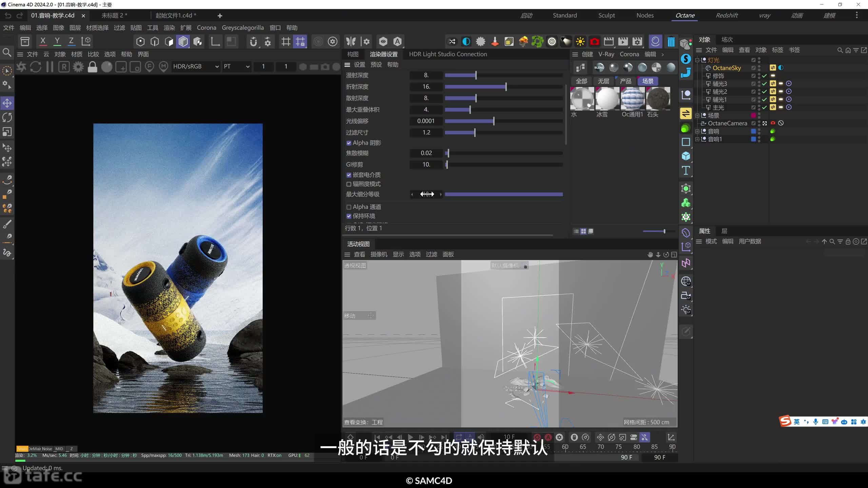This screenshot has width=868, height=488.
Task: Enable the 辐照度模式 checkbox
Action: pyautogui.click(x=349, y=184)
